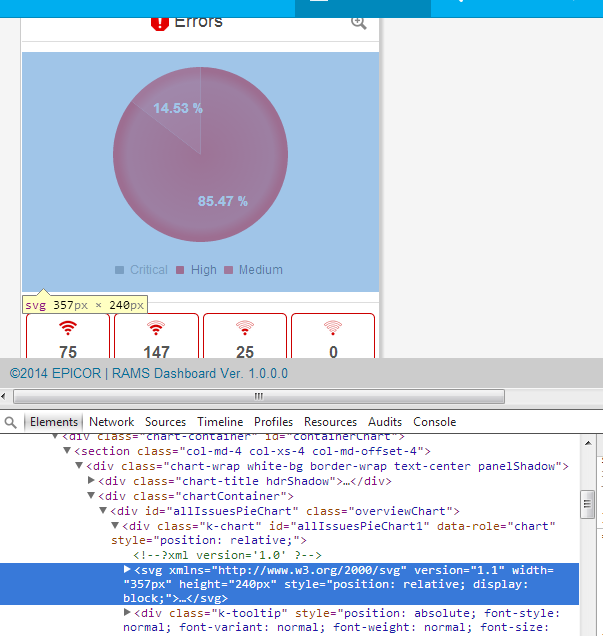Collapse the chart-container div node
The width and height of the screenshot is (603, 636).
tap(55, 436)
